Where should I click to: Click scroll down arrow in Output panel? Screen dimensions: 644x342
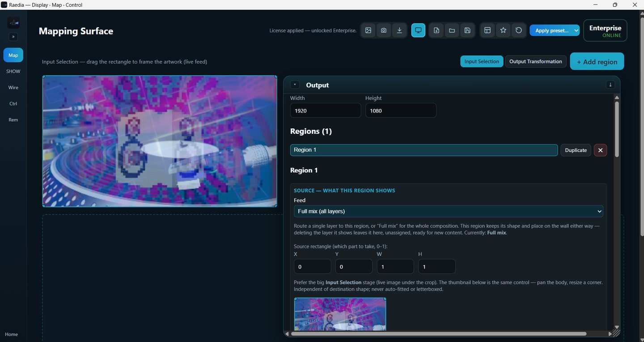tap(617, 327)
